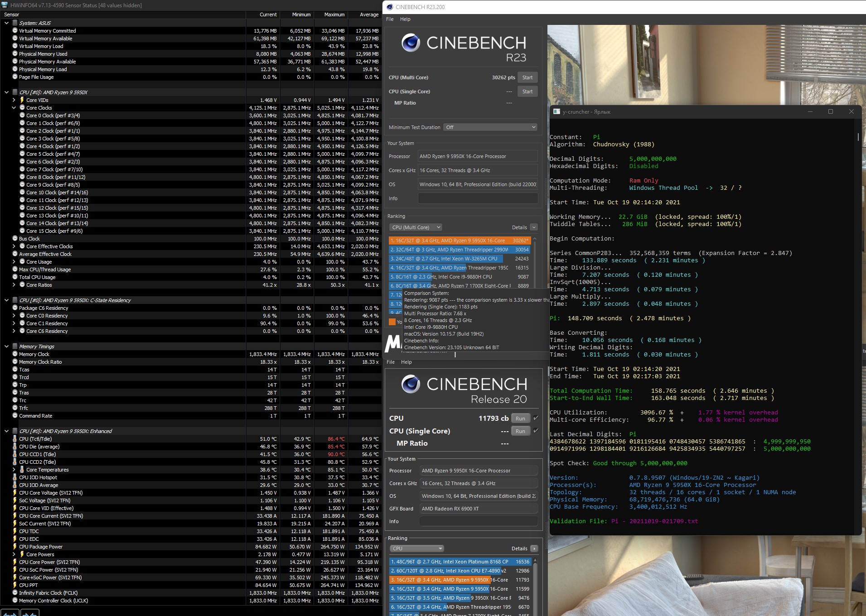
Task: Open File menu in Cinebench R23
Action: 390,19
